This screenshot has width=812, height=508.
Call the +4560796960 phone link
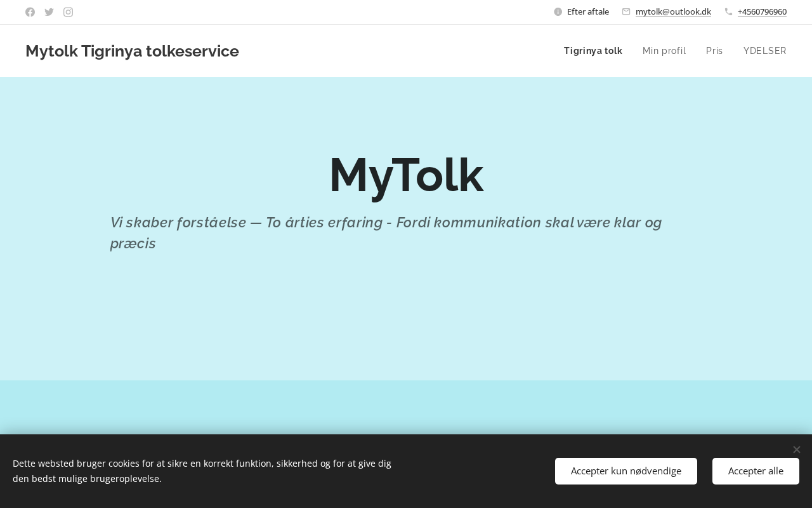[762, 12]
